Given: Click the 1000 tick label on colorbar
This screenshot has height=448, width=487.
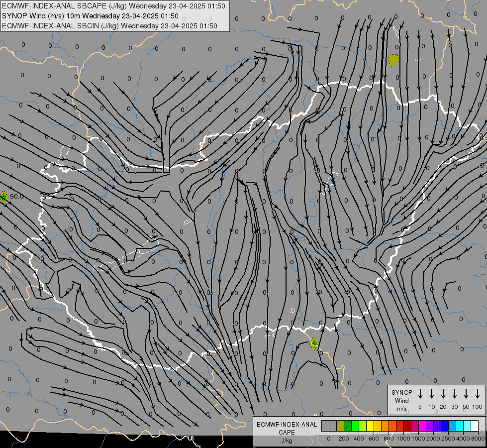Looking at the screenshot, I should click(x=403, y=439).
